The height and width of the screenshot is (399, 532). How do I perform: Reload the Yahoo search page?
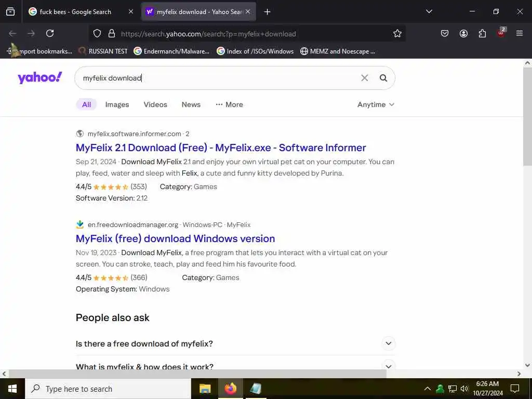(x=50, y=33)
